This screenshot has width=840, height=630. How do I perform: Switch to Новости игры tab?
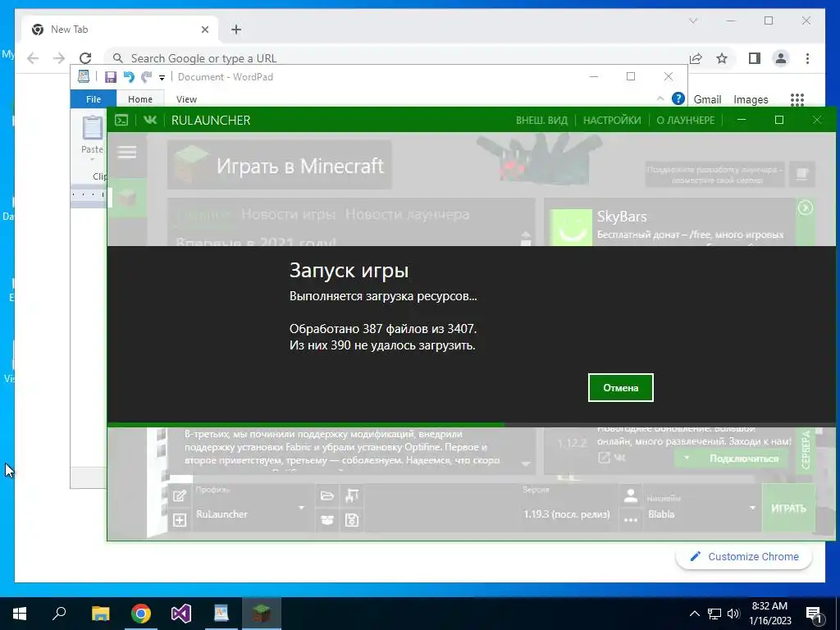coord(288,214)
